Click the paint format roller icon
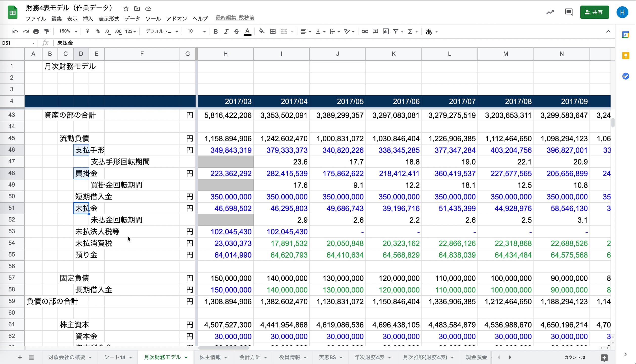Screen dimensions: 636x364 coord(47,31)
